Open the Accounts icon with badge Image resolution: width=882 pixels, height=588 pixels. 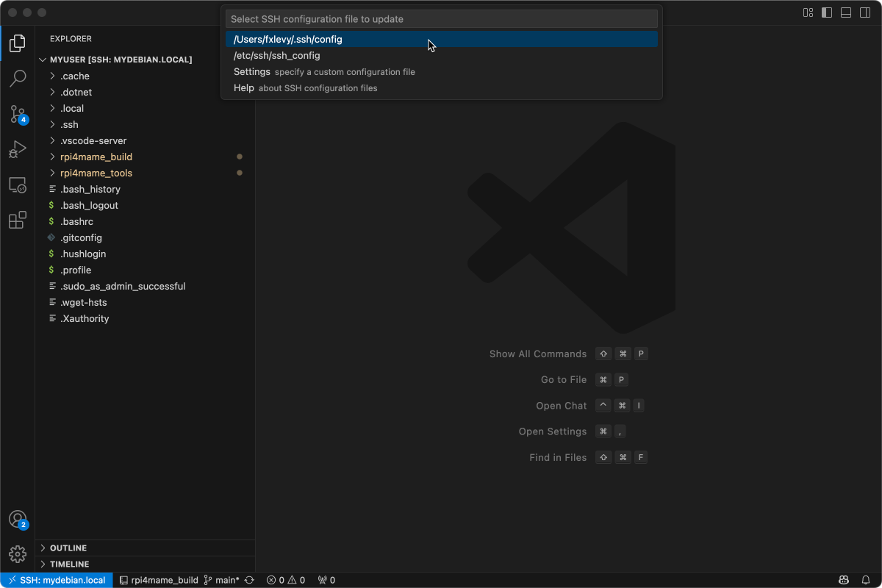17,519
